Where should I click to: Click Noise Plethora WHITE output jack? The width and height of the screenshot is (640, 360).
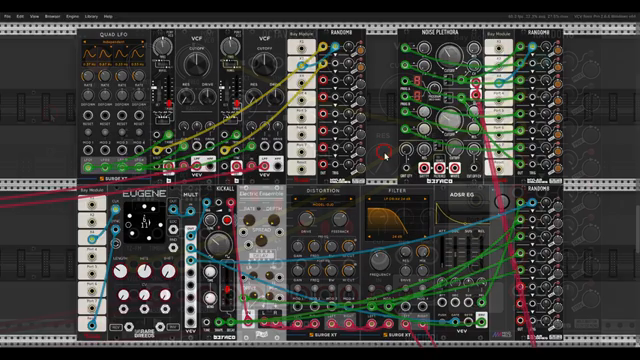[x=455, y=168]
